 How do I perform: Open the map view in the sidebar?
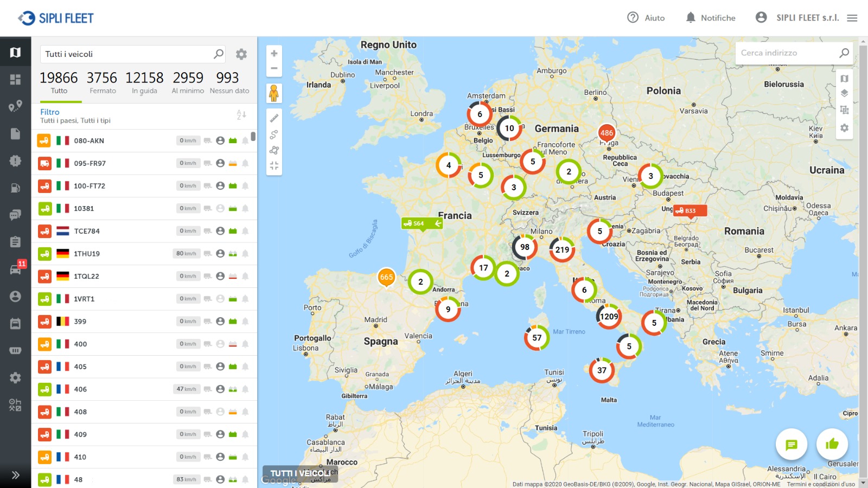[x=16, y=52]
